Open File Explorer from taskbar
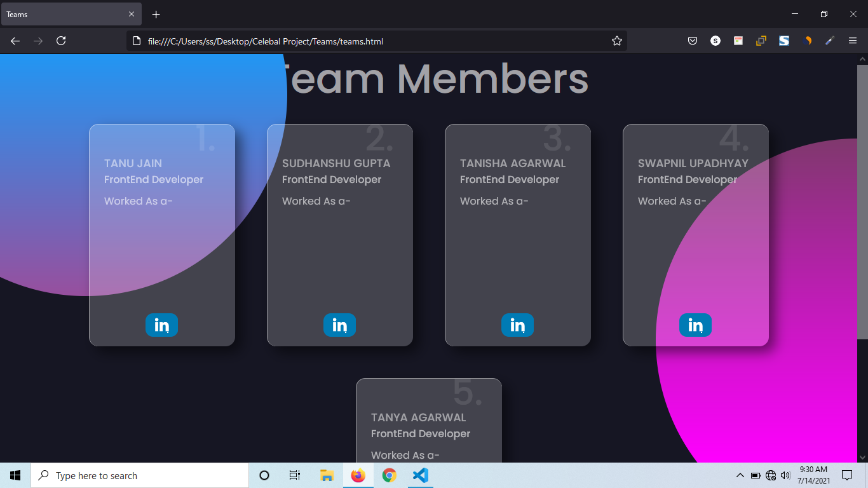Screen dimensions: 868x488 coord(327,475)
